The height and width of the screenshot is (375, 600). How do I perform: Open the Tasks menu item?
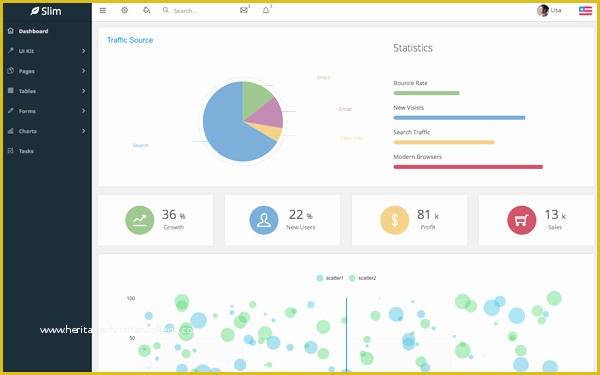47,151
